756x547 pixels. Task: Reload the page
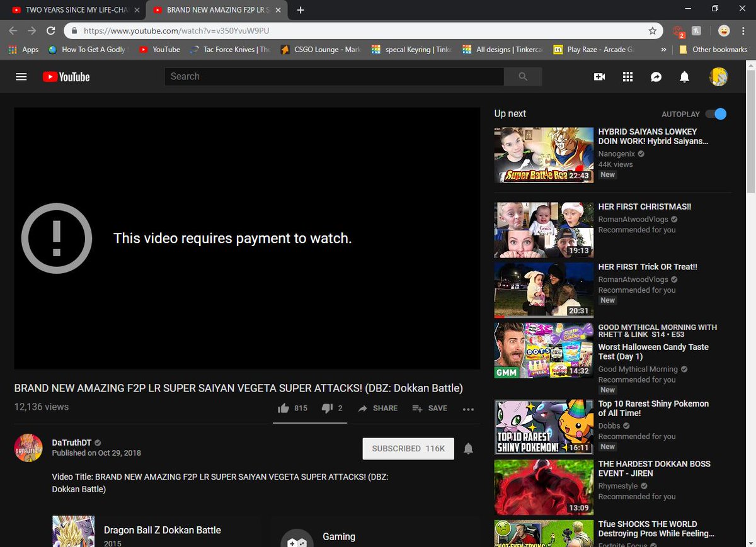point(51,30)
